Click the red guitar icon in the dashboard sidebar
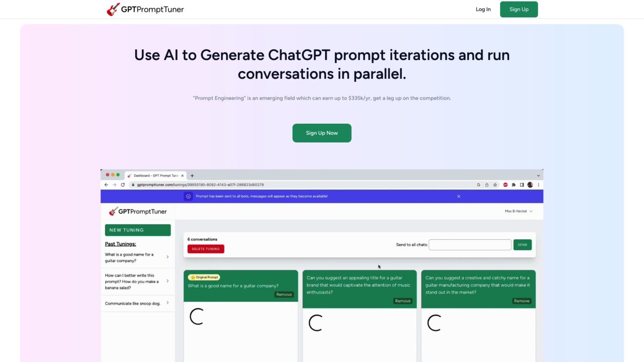Viewport: 644px width, 362px height. 114,211
